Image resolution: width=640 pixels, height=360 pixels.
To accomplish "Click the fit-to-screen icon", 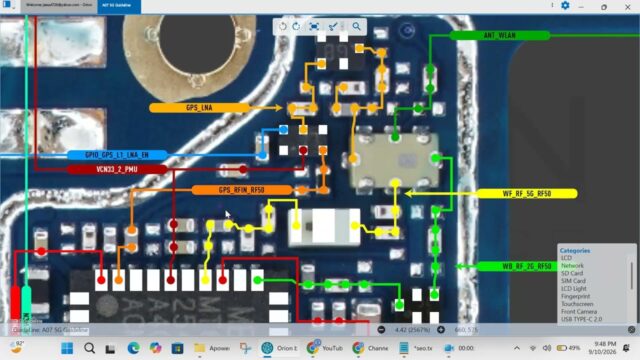I will click(x=314, y=27).
